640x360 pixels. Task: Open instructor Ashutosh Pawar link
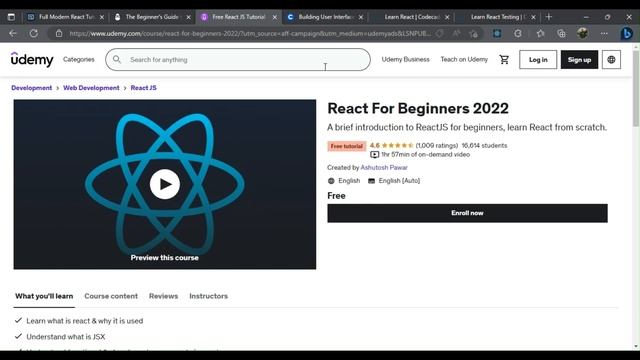[384, 167]
